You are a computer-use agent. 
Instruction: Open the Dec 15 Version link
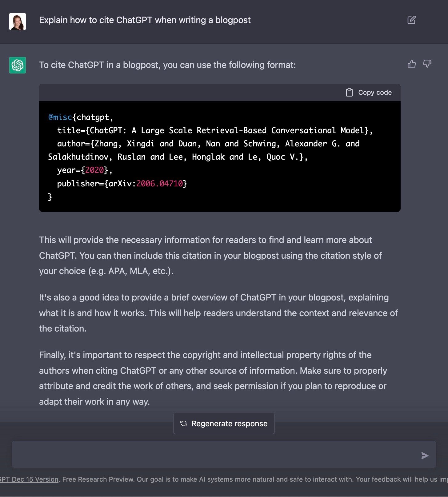[29, 479]
